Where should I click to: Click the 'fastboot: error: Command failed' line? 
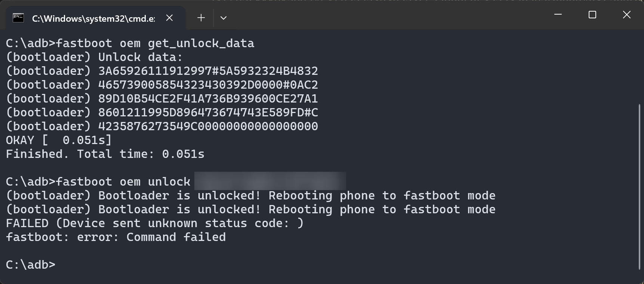(116, 237)
